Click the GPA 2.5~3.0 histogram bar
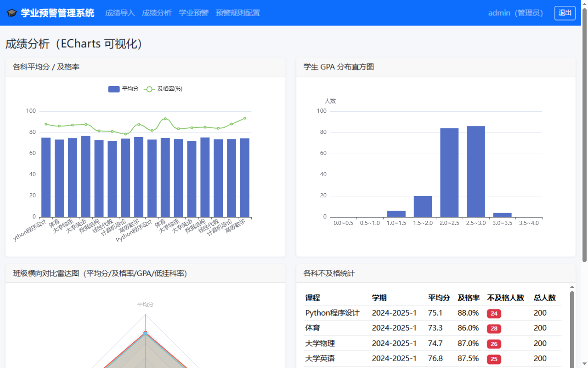588x368 pixels. 476,172
